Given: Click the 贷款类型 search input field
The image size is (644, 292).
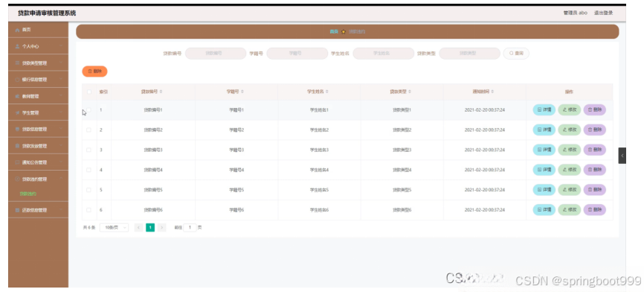Looking at the screenshot, I should point(469,54).
